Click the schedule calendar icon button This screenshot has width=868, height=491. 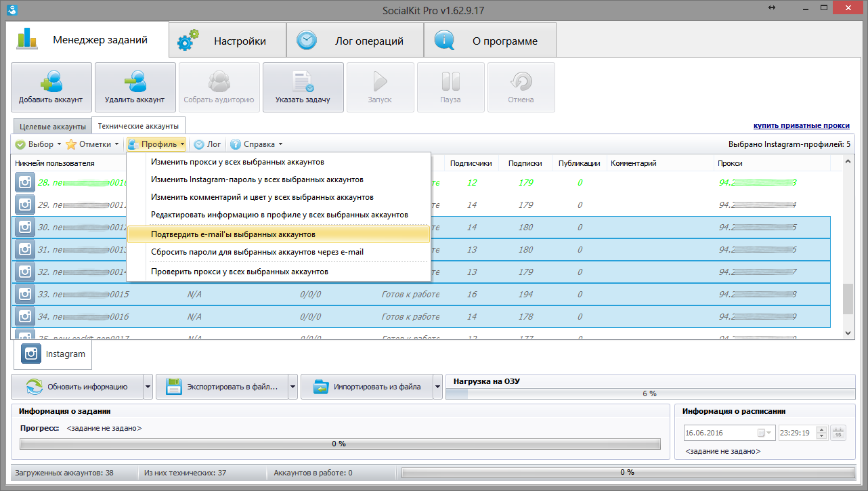tap(838, 433)
